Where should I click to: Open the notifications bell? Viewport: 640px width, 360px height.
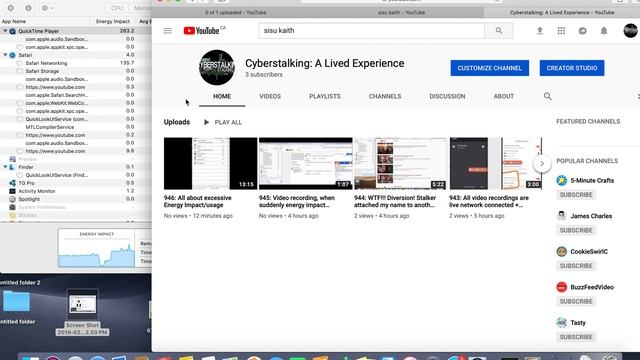604,31
